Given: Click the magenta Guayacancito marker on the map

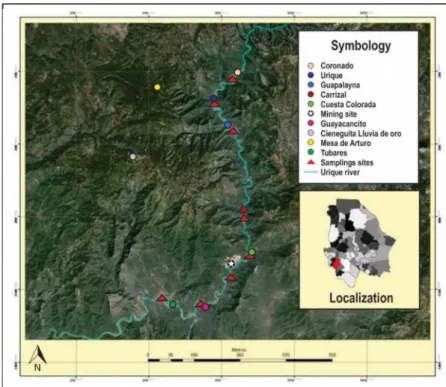Looking at the screenshot, I should click(x=205, y=307).
